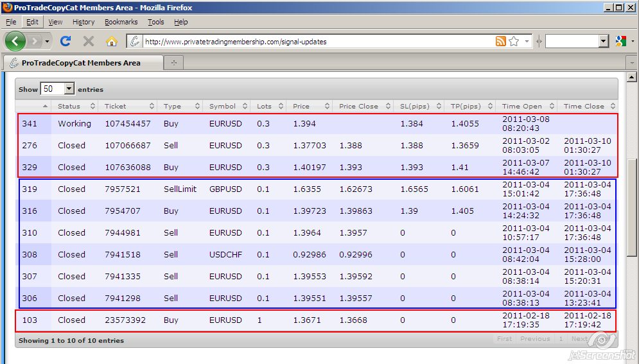Screen dimensions: 639x364
Task: Click ticket number 7941298
Action: pyautogui.click(x=123, y=298)
